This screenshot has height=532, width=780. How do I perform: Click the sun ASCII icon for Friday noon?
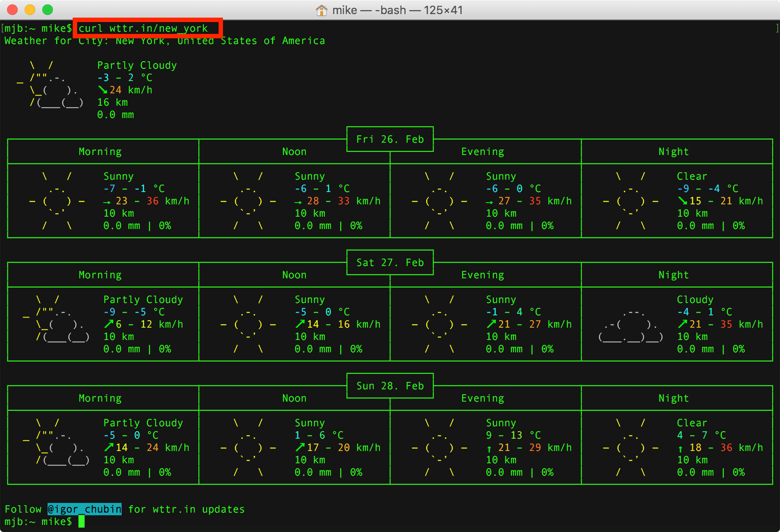(248, 201)
